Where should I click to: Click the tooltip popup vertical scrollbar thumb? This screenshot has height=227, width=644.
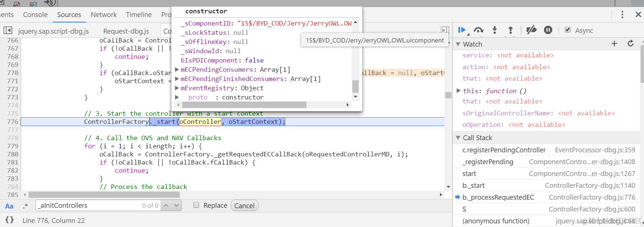click(355, 86)
